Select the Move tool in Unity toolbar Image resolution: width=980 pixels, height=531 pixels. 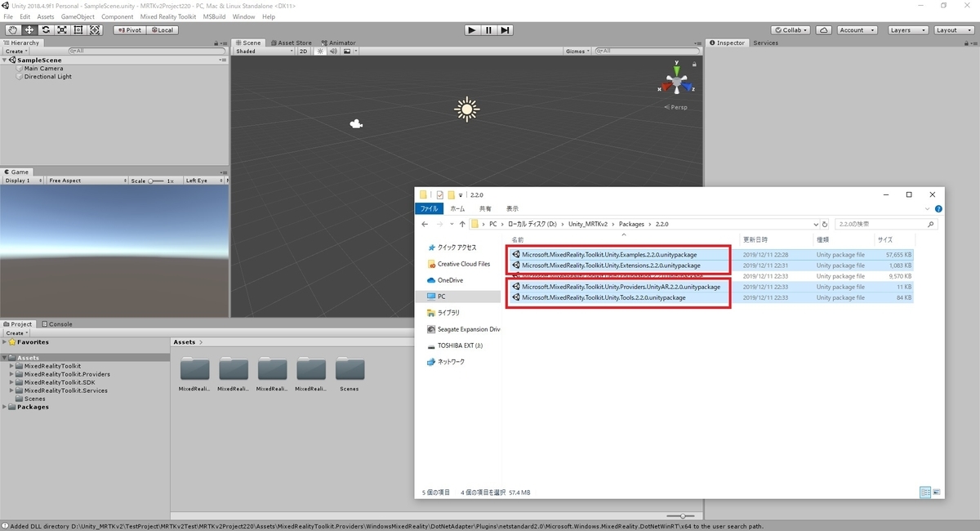(29, 29)
